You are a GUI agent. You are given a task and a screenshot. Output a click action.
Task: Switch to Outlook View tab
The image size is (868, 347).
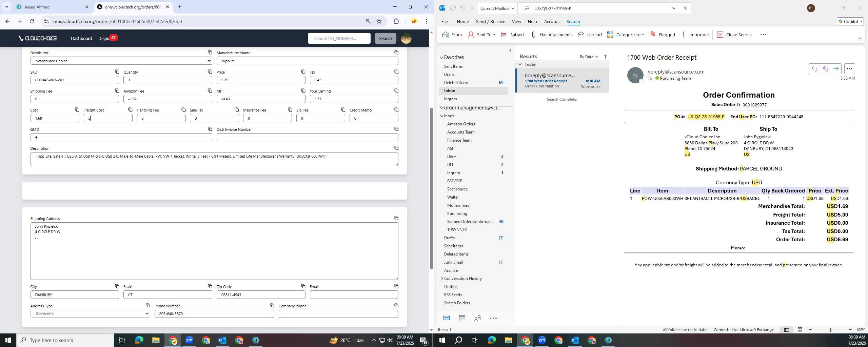pyautogui.click(x=516, y=21)
